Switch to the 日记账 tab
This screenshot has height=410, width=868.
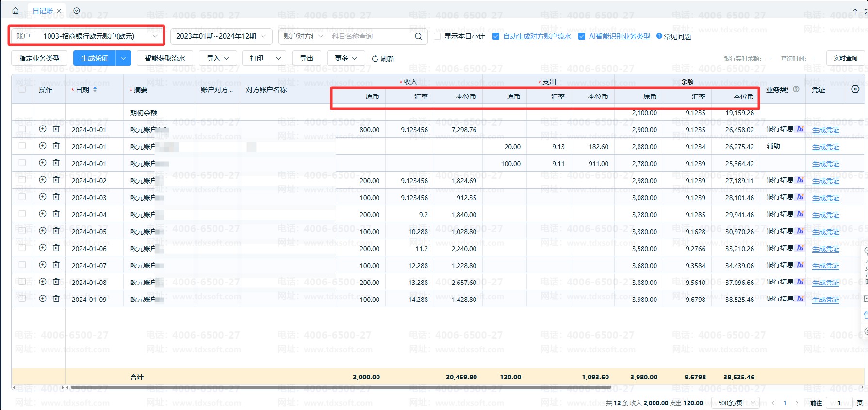coord(43,10)
